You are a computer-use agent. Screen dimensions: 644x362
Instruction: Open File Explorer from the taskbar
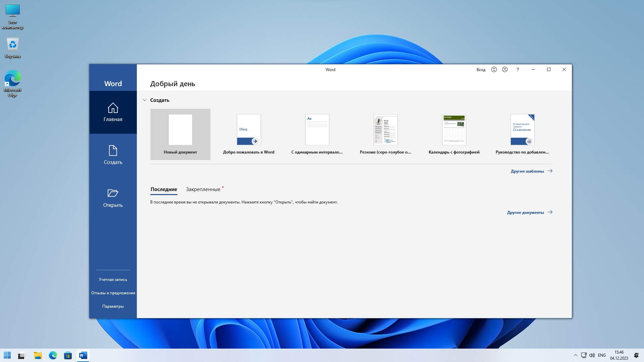click(x=38, y=355)
